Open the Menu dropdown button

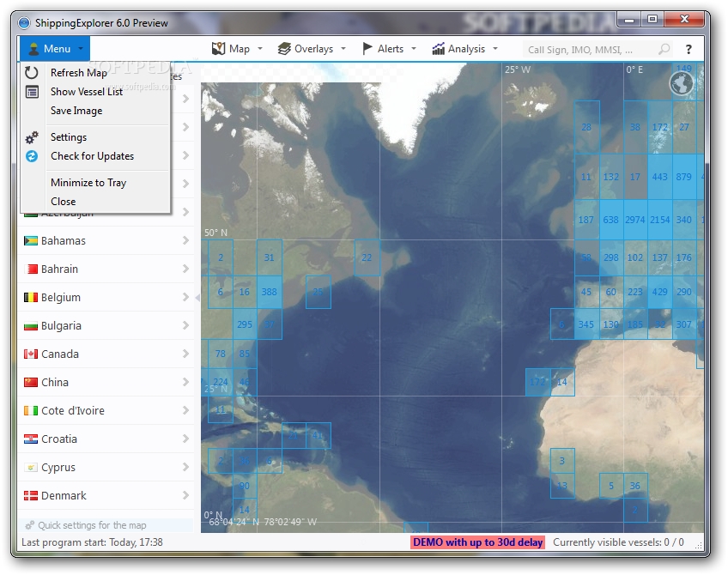click(x=55, y=49)
